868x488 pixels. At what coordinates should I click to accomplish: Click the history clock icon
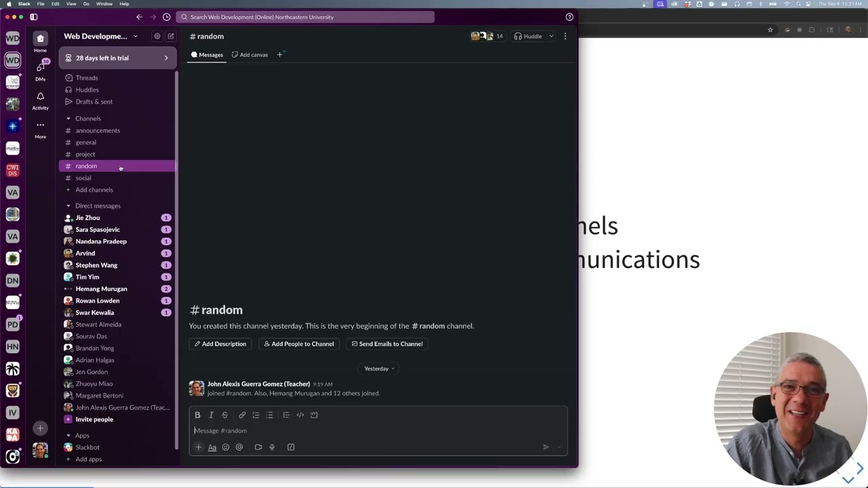[x=167, y=17]
